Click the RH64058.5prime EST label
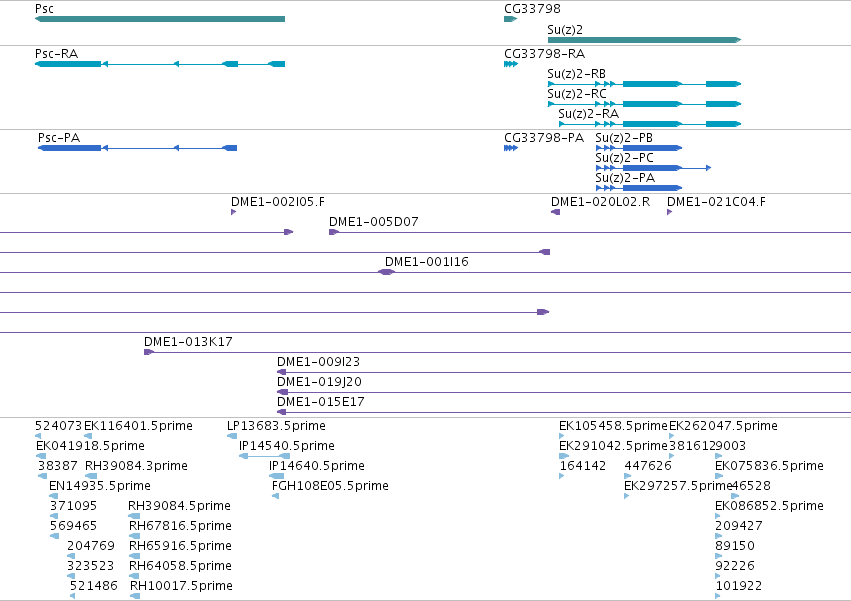Screen dimensions: 851x601 pos(180,566)
